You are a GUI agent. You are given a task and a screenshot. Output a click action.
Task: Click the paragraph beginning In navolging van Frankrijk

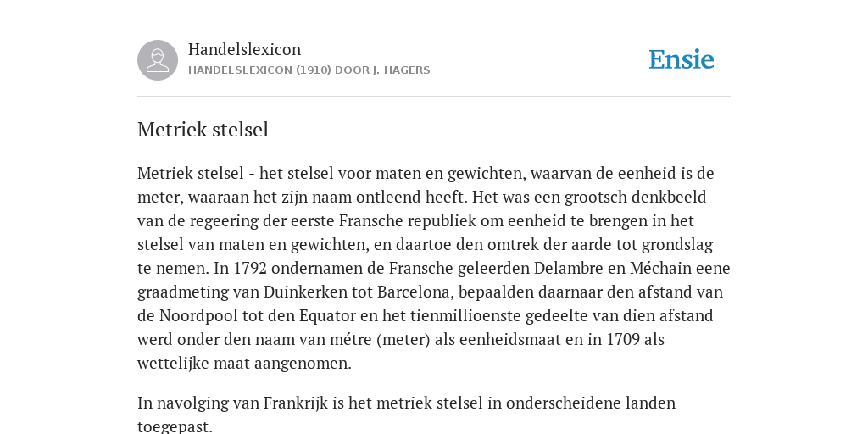(x=406, y=414)
